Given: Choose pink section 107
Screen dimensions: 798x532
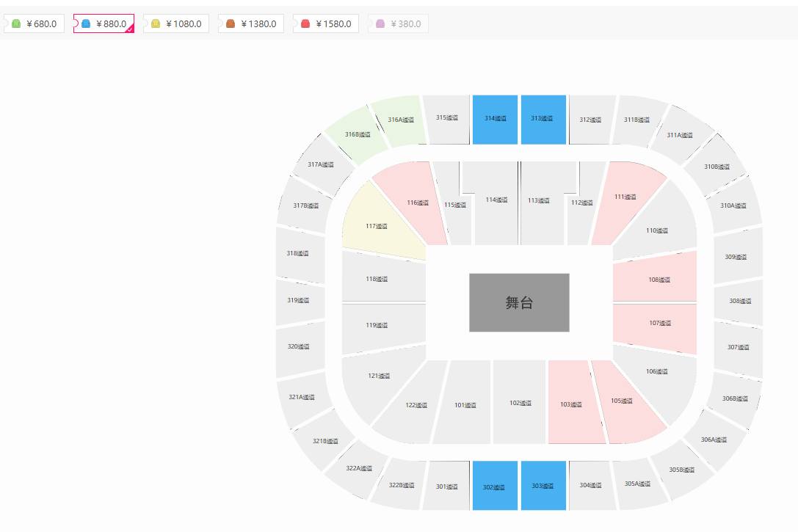Looking at the screenshot, I should pos(656,326).
